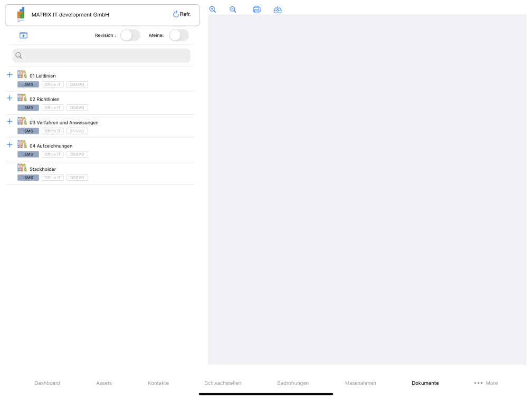Toggle DSGVO tag on 04 Aufzeichnungen
The width and height of the screenshot is (532, 398).
tap(77, 154)
